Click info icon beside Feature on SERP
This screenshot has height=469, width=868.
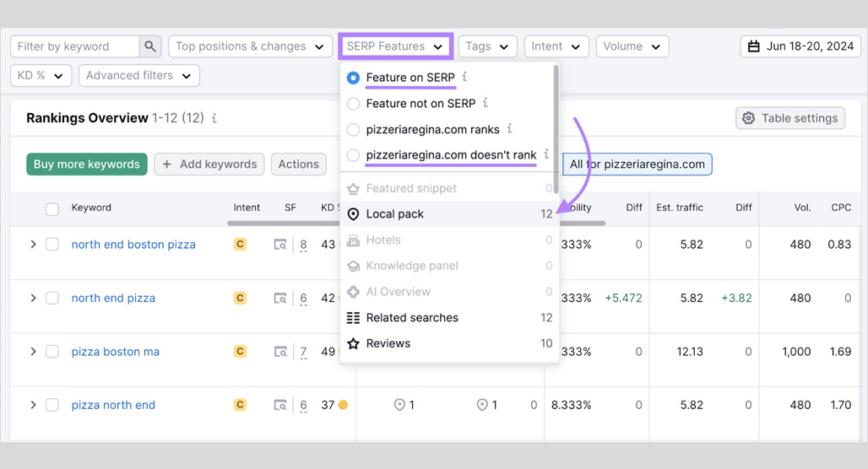tap(464, 77)
